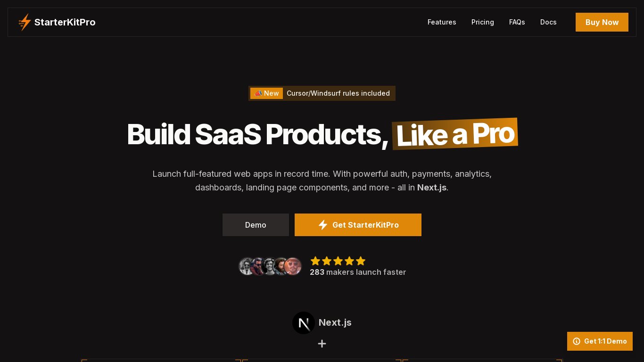Click the Demo button
This screenshot has width=644, height=362.
[256, 225]
